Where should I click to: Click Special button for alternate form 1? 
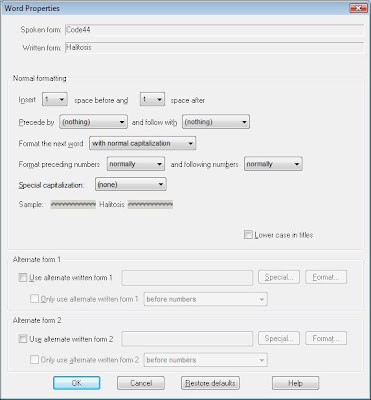pos(279,277)
